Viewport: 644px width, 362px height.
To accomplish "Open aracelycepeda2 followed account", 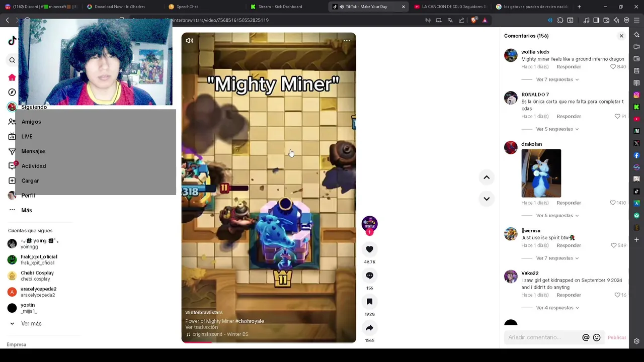I will click(38, 292).
